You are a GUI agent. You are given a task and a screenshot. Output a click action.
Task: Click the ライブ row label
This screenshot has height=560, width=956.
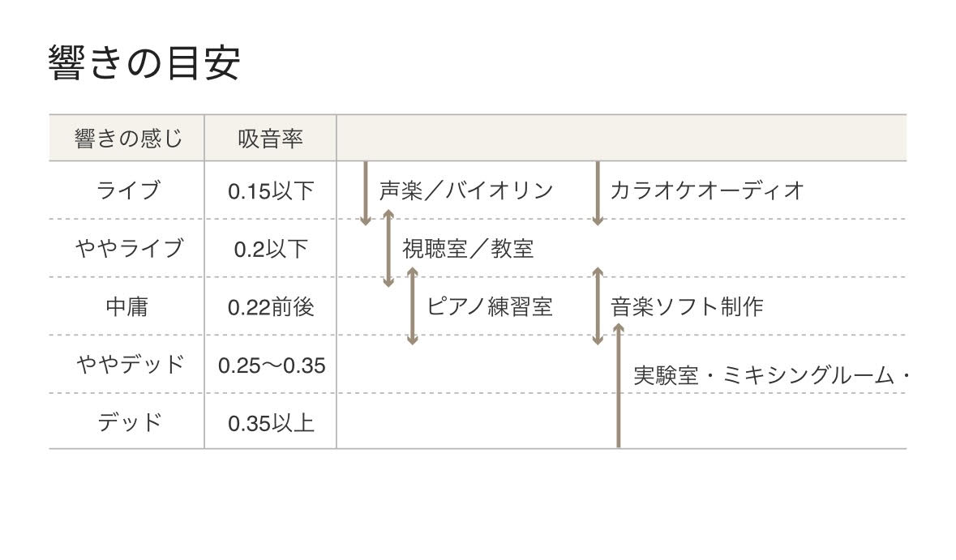[x=128, y=190]
